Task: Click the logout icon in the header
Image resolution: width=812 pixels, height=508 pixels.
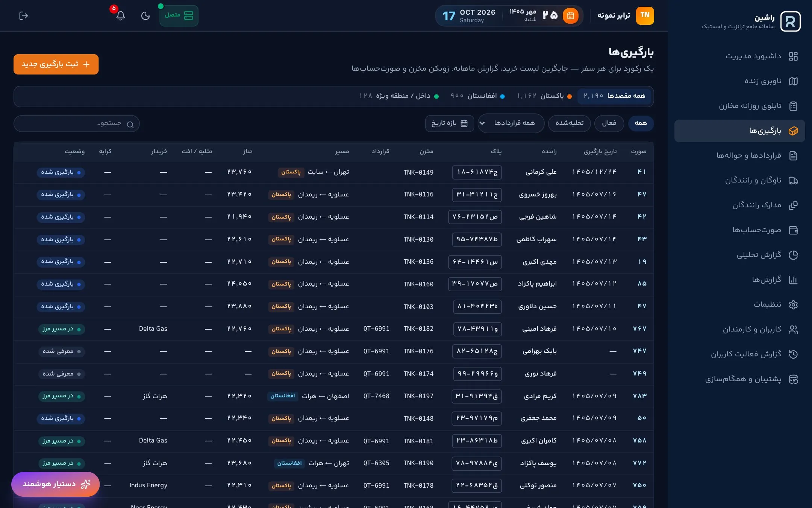Action: point(23,16)
